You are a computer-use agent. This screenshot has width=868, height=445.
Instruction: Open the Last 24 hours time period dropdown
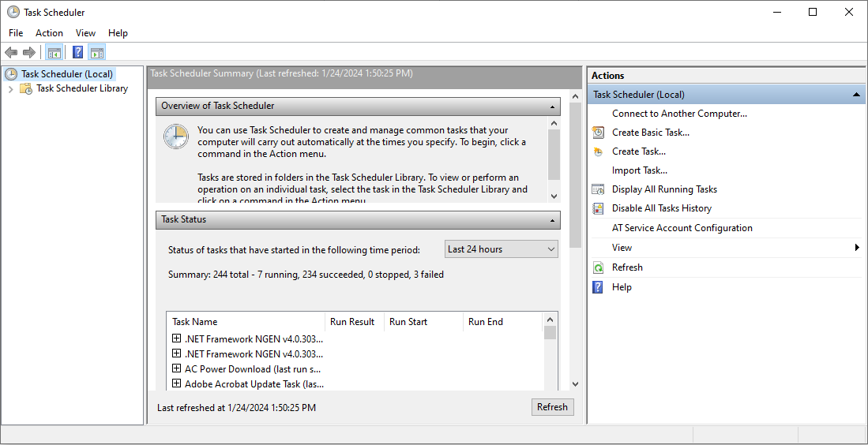[x=502, y=249]
